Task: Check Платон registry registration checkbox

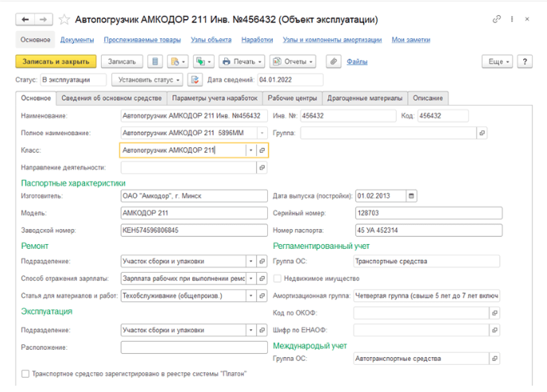Action: (25, 374)
